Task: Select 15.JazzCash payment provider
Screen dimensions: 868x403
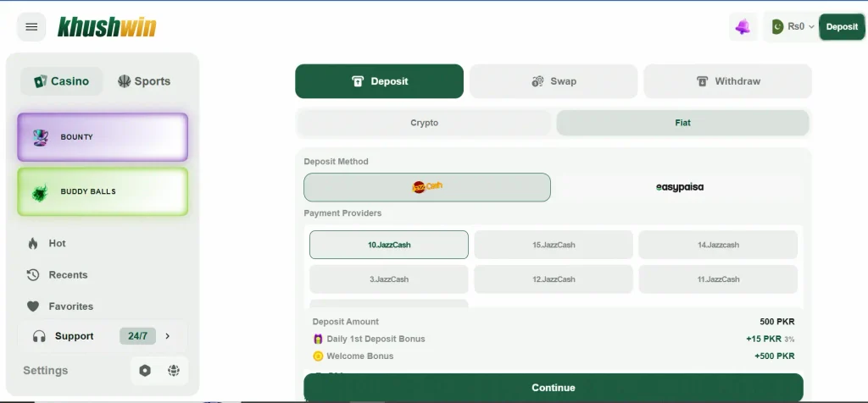Action: click(554, 245)
